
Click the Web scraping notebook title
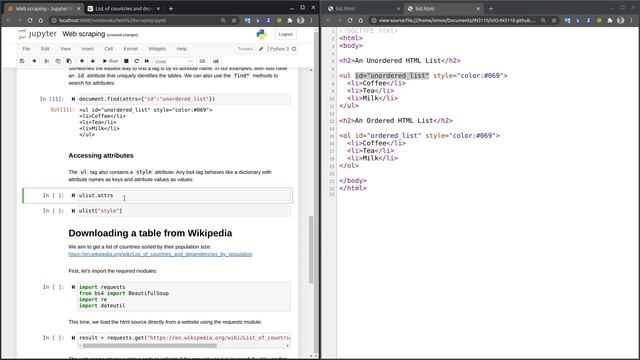84,34
